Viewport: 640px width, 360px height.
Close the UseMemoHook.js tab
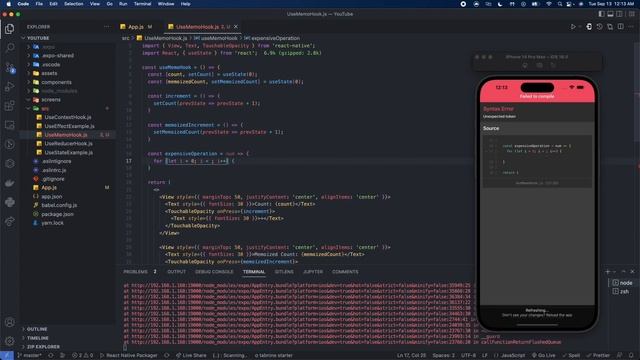point(236,27)
